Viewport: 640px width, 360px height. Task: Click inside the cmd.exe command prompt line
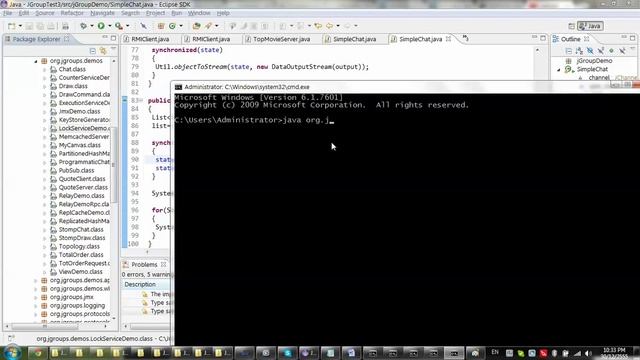point(254,120)
